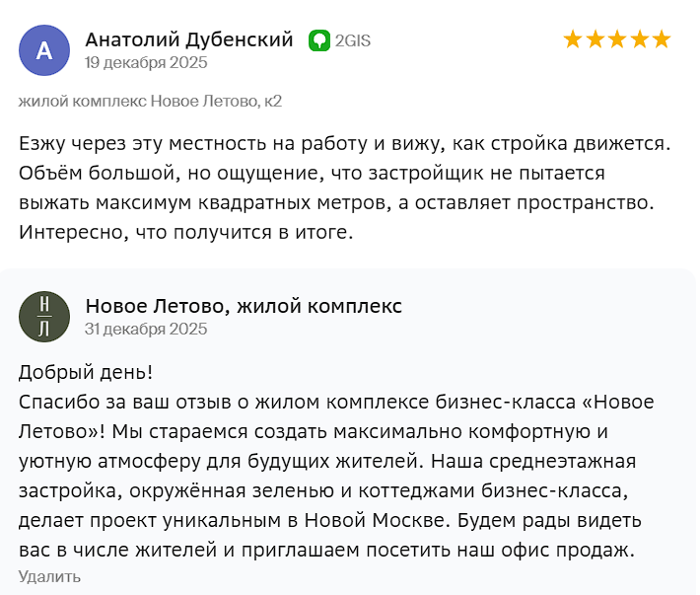Open Новое Летово, жилой комплекс company name

(244, 306)
